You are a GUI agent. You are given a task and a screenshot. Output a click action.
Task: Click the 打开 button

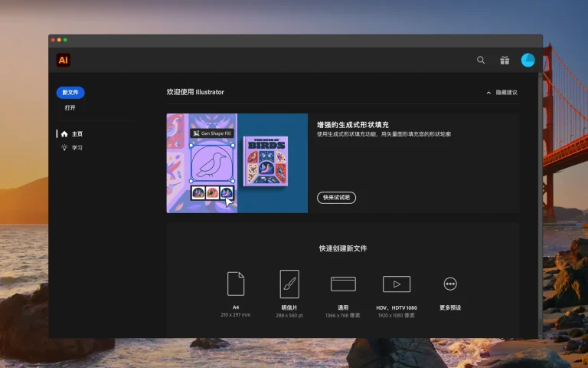70,108
